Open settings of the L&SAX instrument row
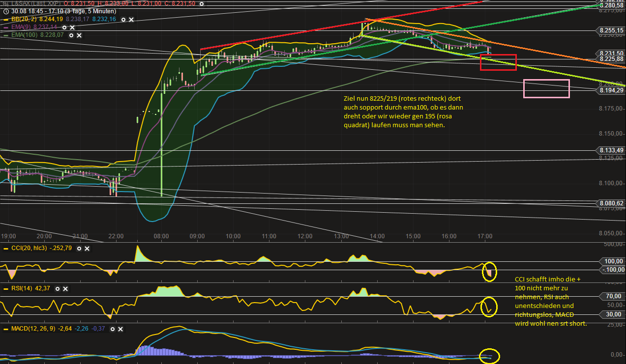 tap(202, 4)
